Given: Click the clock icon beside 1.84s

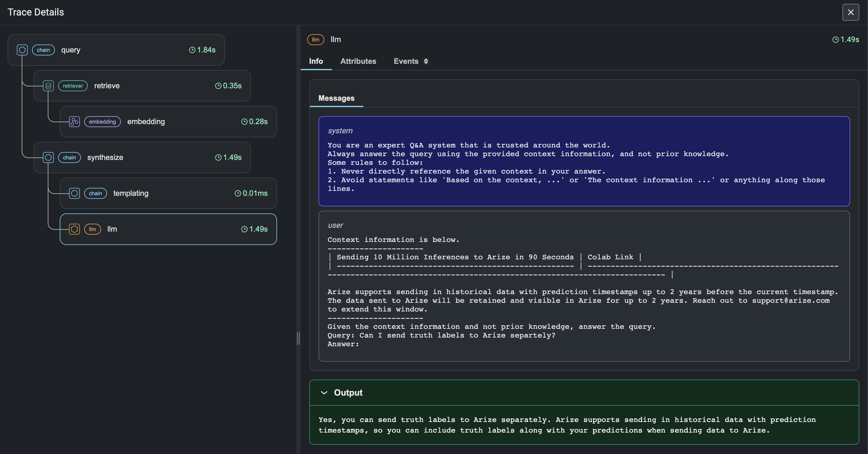Looking at the screenshot, I should click(192, 50).
